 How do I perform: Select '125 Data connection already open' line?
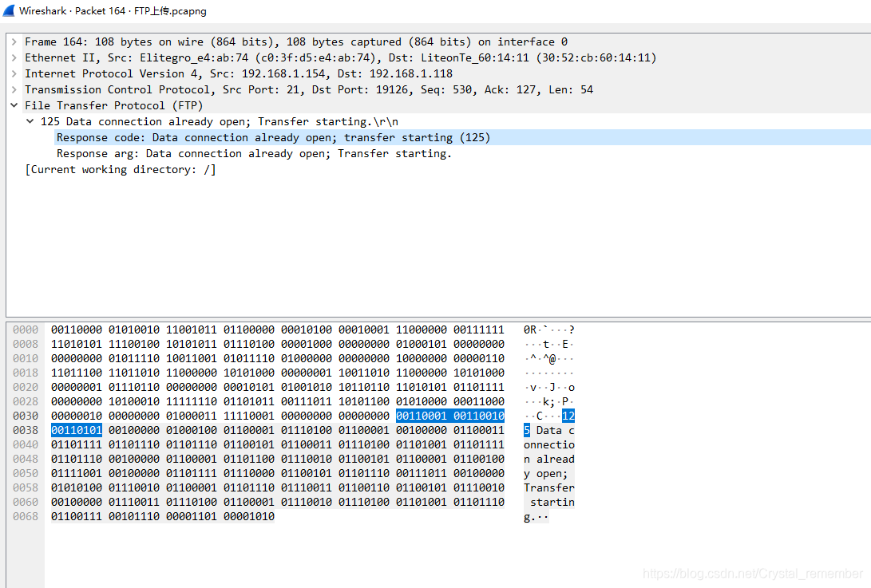click(x=220, y=121)
